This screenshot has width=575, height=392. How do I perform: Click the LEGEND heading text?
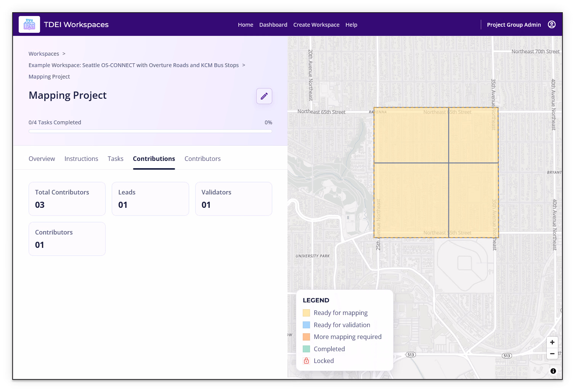tap(316, 300)
